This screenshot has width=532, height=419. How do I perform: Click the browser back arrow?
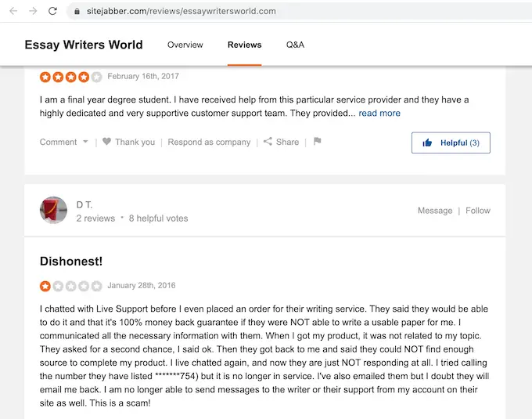[x=13, y=12]
